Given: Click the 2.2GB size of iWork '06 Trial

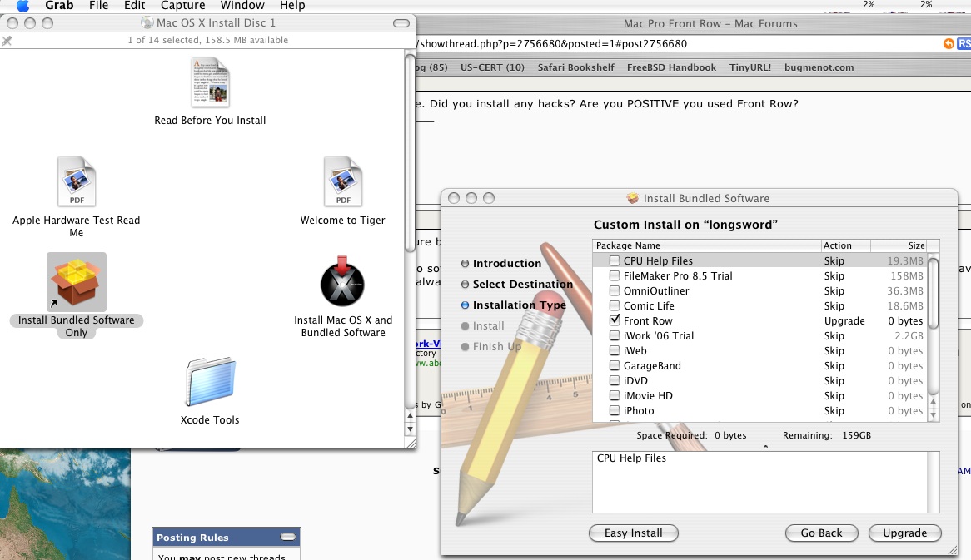Looking at the screenshot, I should pyautogui.click(x=909, y=335).
